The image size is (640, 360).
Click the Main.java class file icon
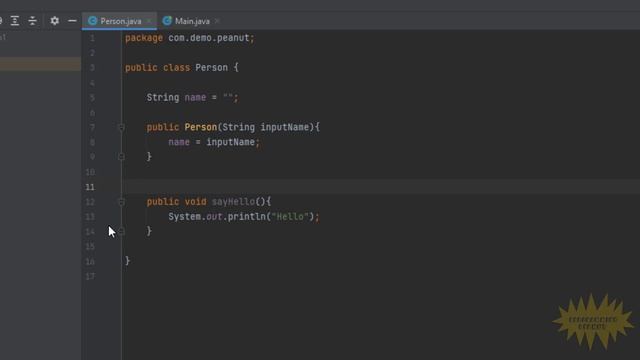(167, 21)
